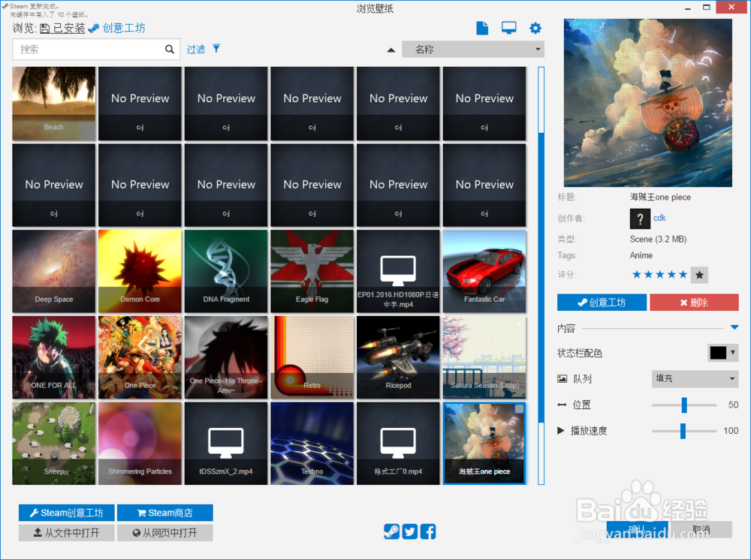
Task: Select the Techno wallpaper
Action: pos(312,443)
